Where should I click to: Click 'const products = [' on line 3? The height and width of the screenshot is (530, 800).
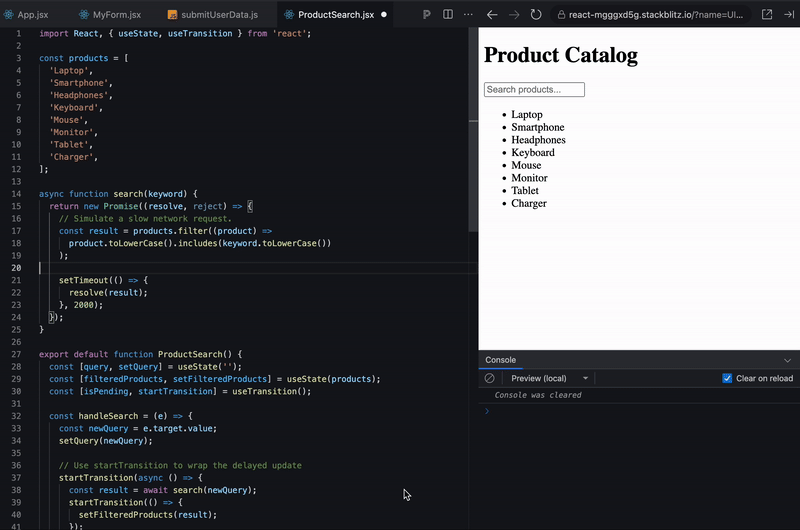point(84,58)
